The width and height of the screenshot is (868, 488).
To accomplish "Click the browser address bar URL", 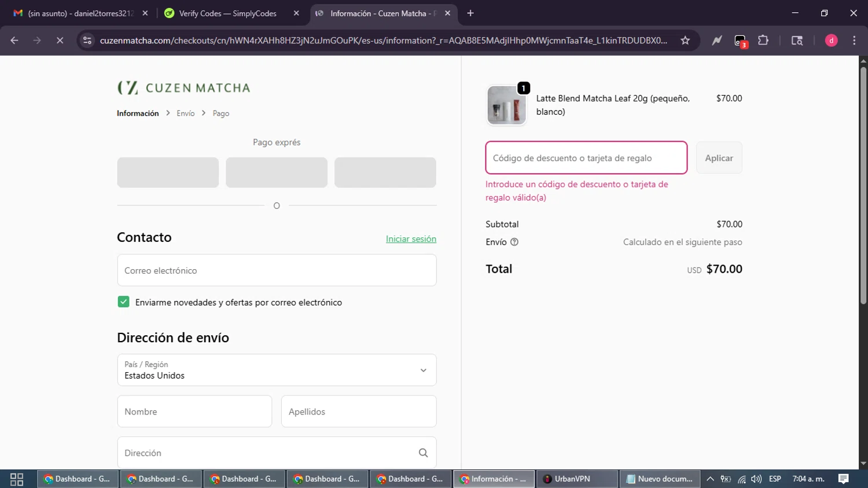I will click(383, 41).
